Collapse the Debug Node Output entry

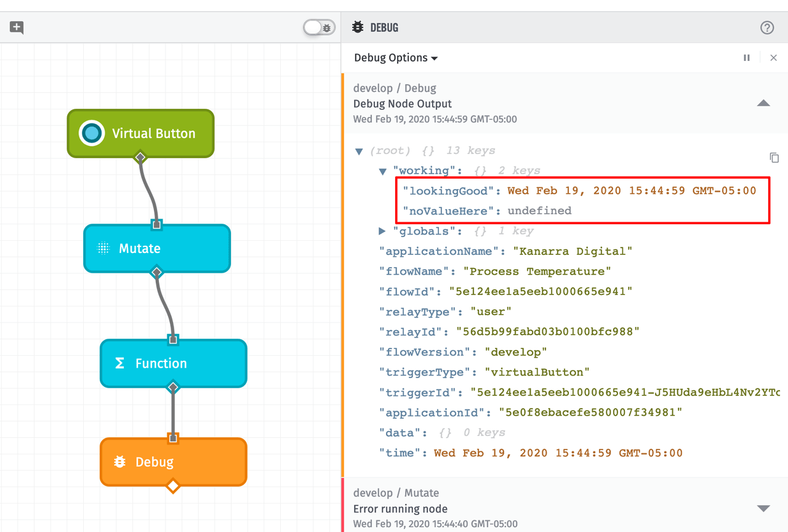pyautogui.click(x=763, y=103)
